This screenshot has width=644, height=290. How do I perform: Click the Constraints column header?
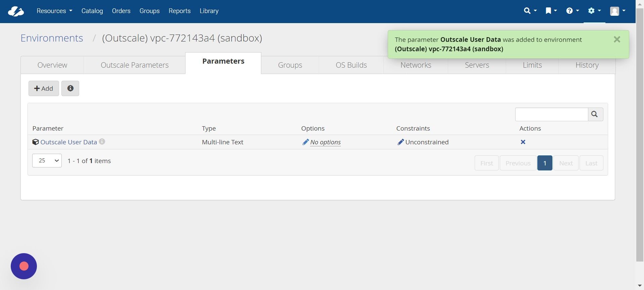point(413,128)
